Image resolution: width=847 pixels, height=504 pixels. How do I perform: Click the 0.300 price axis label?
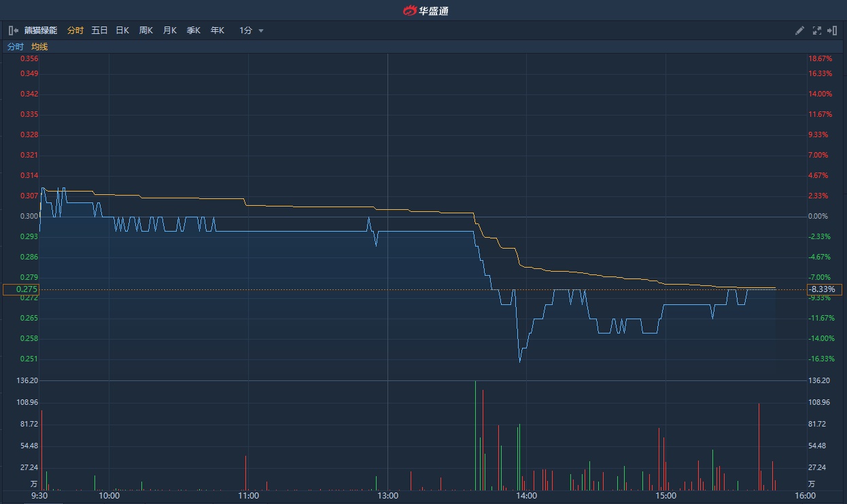(29, 216)
